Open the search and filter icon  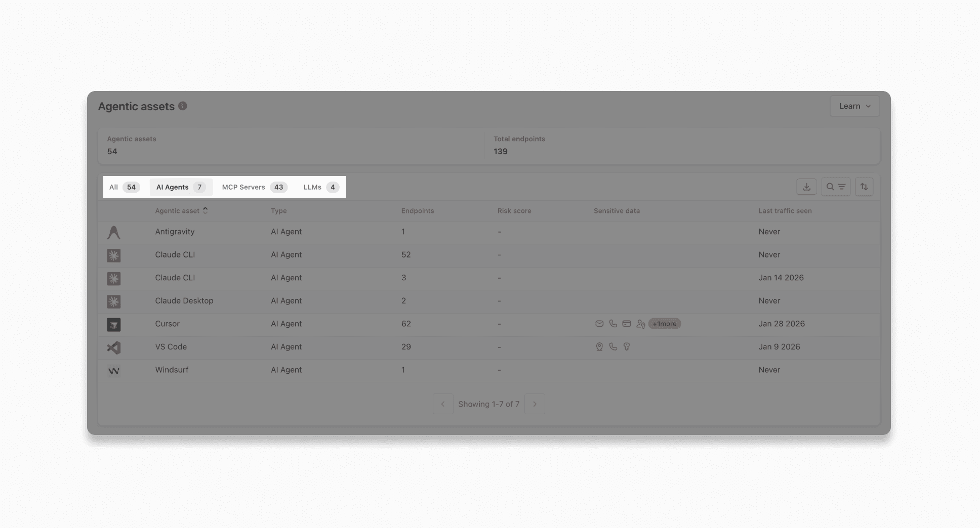point(836,187)
